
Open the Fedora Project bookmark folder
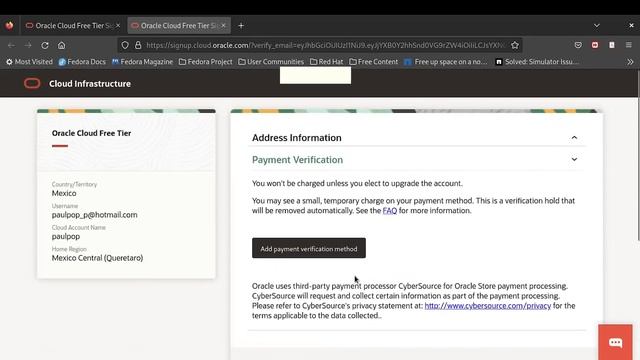point(205,62)
